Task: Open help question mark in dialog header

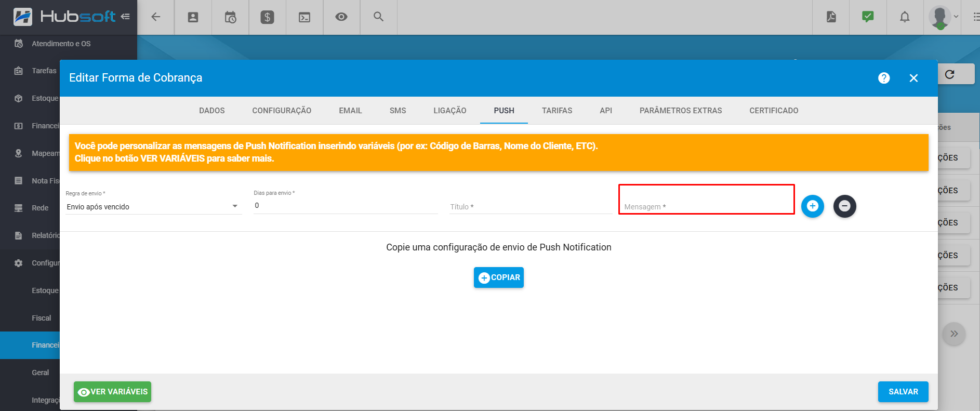Action: click(884, 78)
